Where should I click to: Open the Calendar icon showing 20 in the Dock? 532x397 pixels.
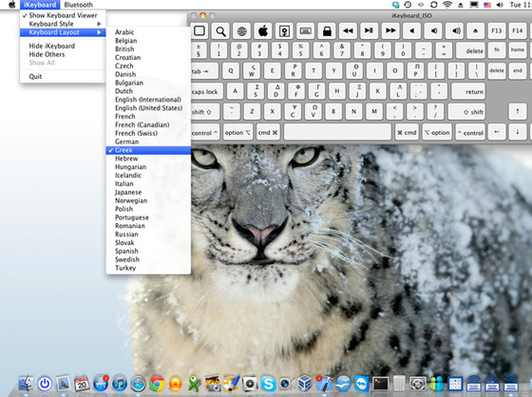[82, 384]
